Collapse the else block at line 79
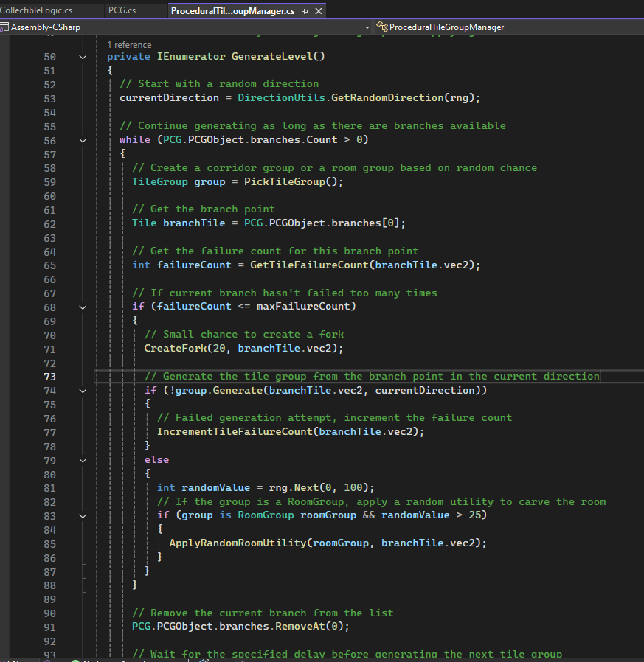This screenshot has width=644, height=662. (x=83, y=460)
